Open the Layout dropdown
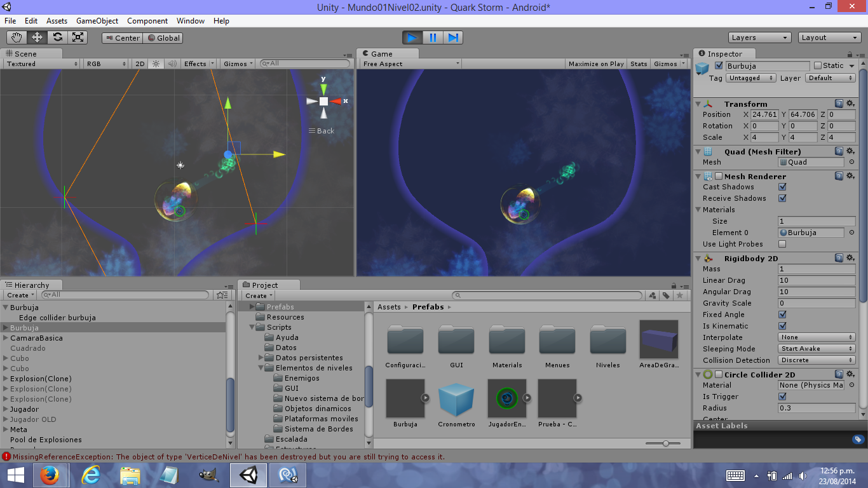868x488 pixels. point(829,37)
